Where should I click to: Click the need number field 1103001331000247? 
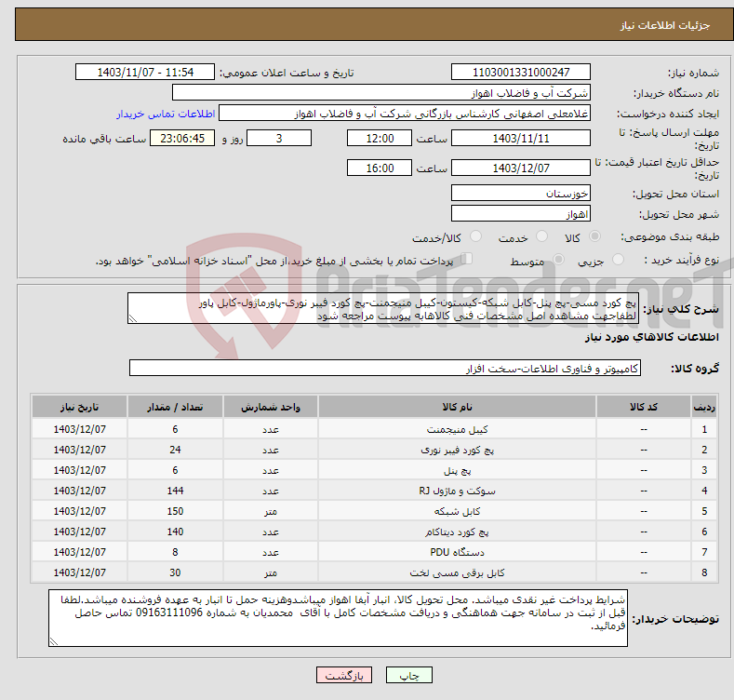coord(521,73)
